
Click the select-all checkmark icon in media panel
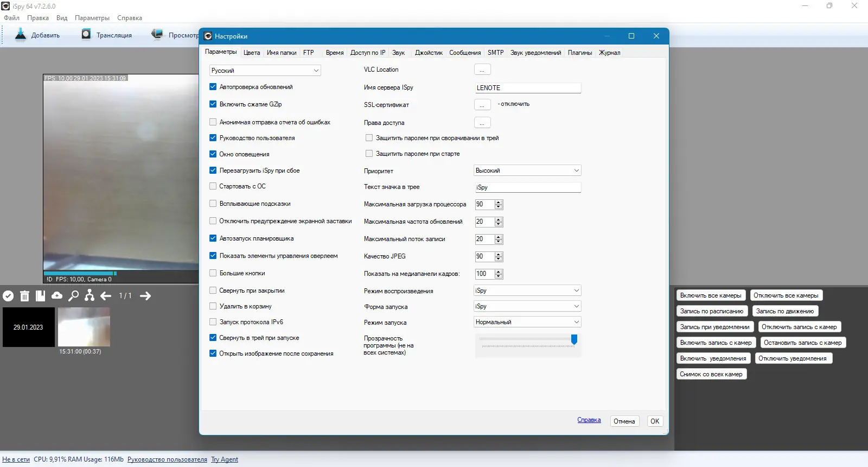pyautogui.click(x=8, y=296)
